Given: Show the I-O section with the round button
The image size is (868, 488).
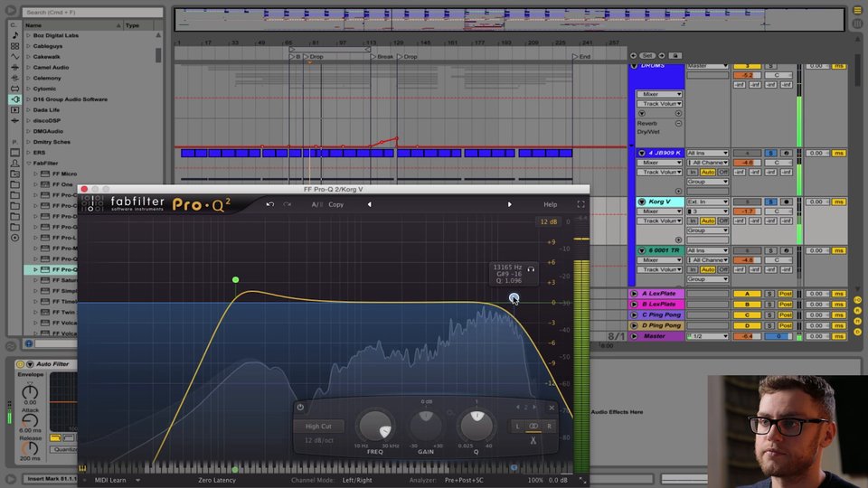Looking at the screenshot, I should [x=857, y=300].
